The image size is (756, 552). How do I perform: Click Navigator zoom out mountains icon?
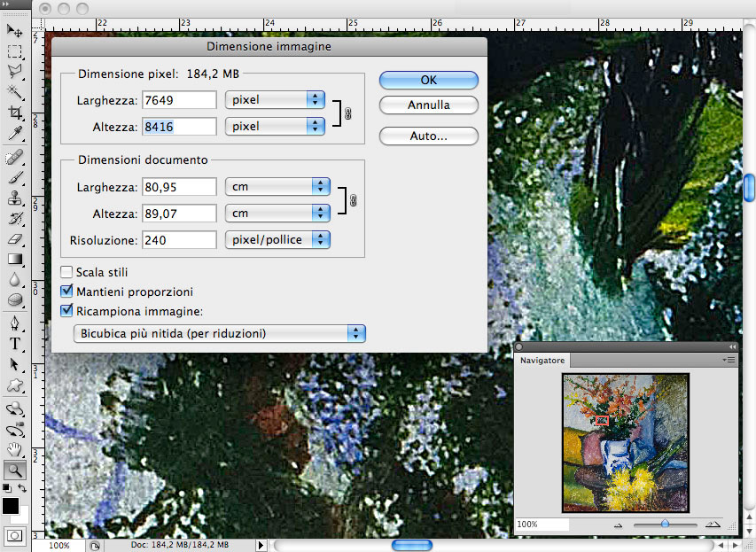(x=619, y=525)
